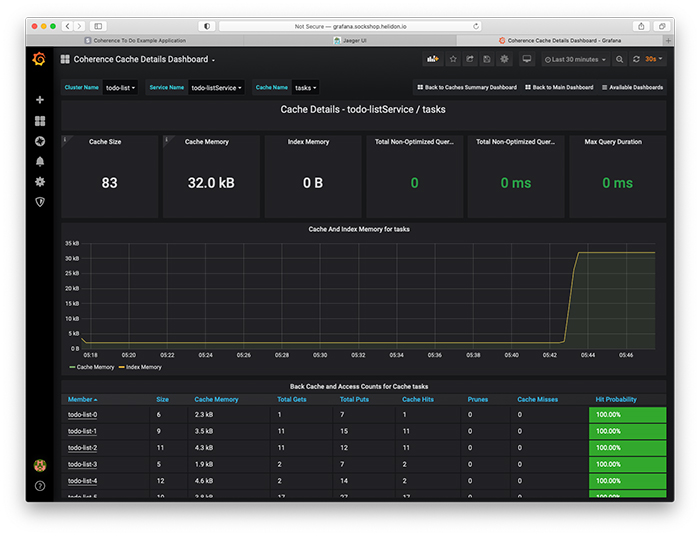
Task: Click the dashboard grid icon beside title
Action: (65, 59)
